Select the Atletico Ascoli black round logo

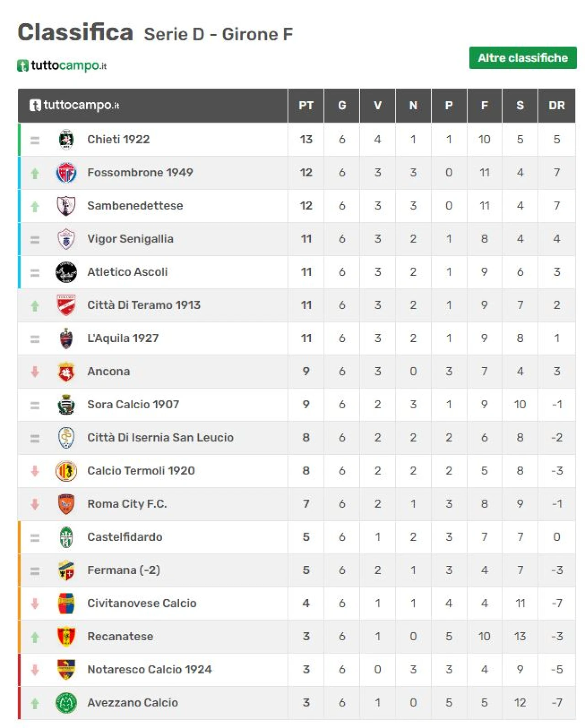(66, 272)
